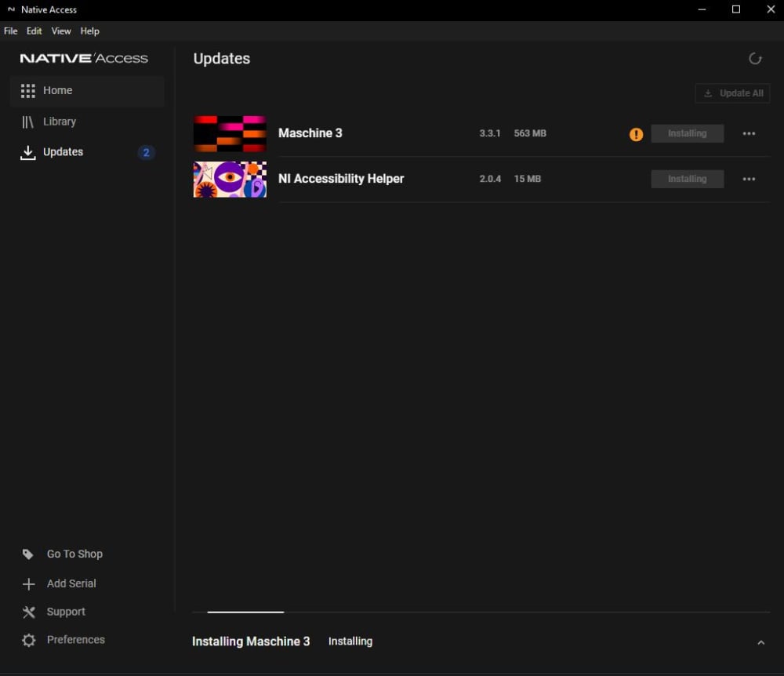
Task: Click the Native Access logo
Action: (84, 59)
